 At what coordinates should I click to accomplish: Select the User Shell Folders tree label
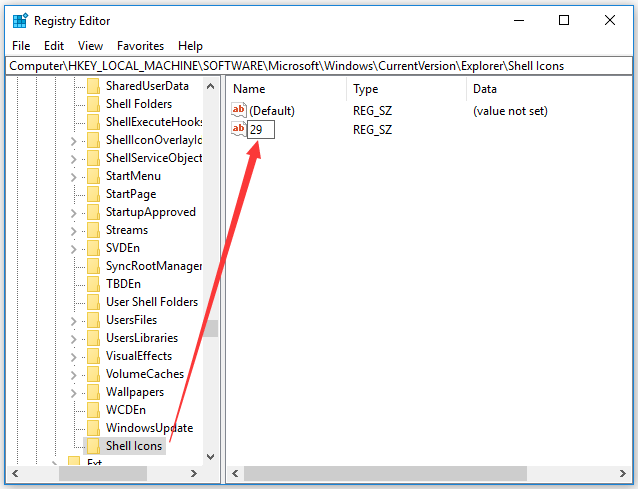152,302
